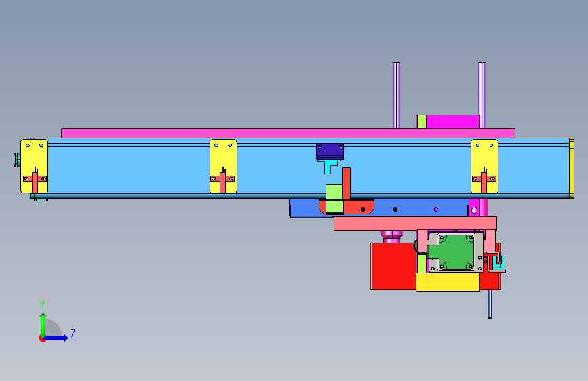Select the magenta coupling above the red motor
Image resolution: width=588 pixels, height=381 pixels.
pos(392,237)
